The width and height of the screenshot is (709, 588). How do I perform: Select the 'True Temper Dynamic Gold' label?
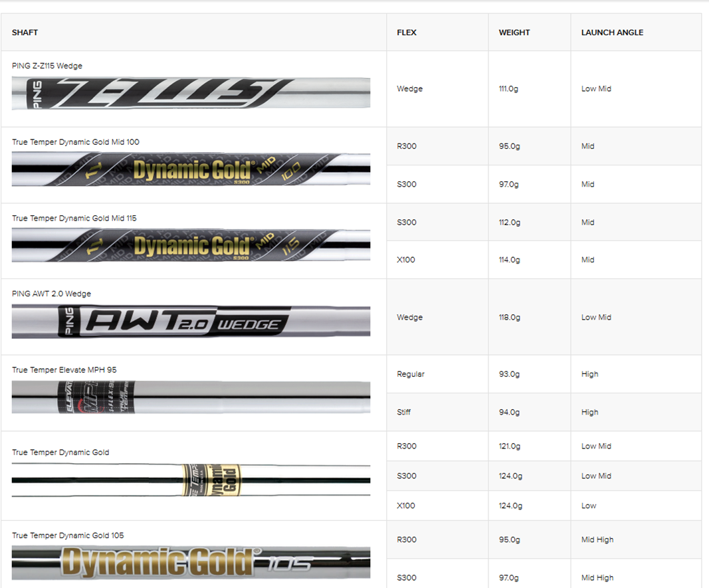(60, 452)
